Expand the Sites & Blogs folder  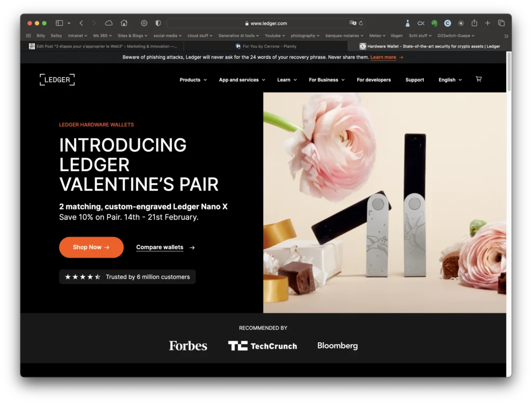pyautogui.click(x=132, y=36)
